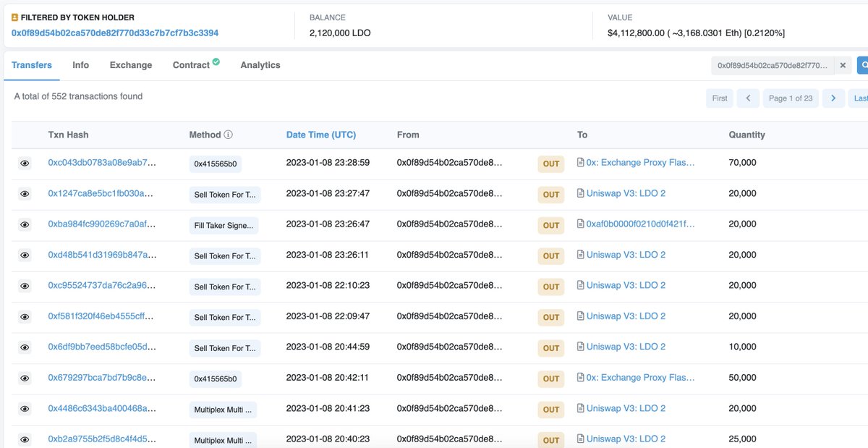This screenshot has width=868, height=448.
Task: Toggle the Date Time (UTC) column format
Action: coord(321,135)
